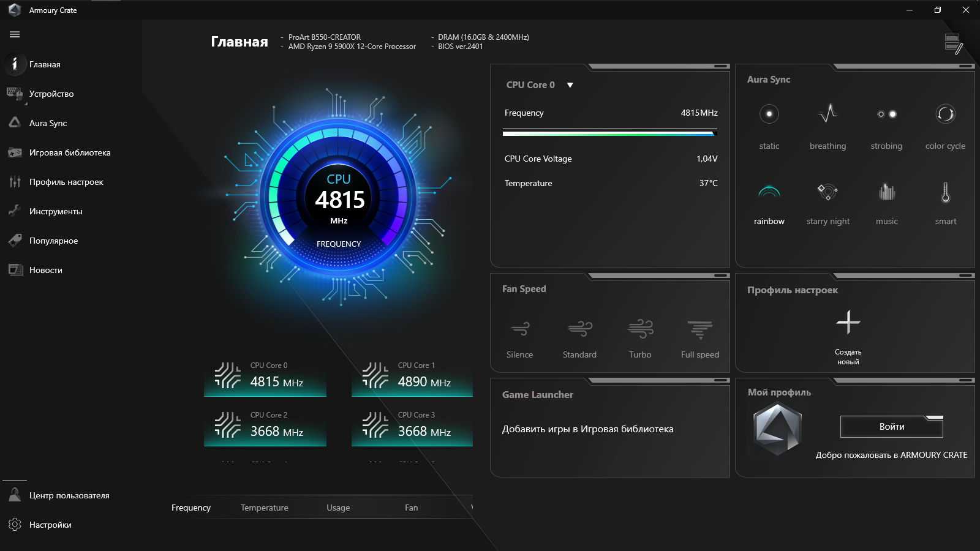Screen dimensions: 980x551
Task: Open Инструменты in the left sidebar
Action: point(56,211)
